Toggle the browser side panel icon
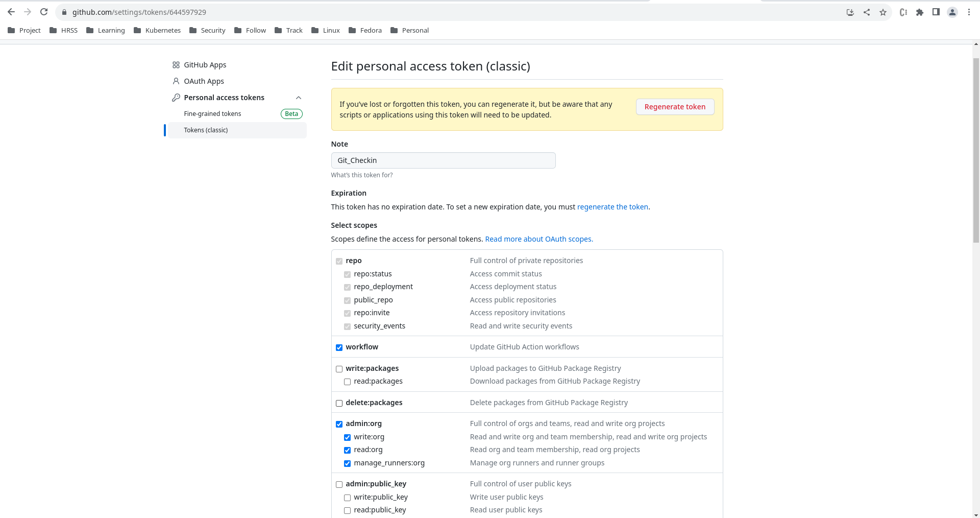Image resolution: width=980 pixels, height=518 pixels. 936,12
